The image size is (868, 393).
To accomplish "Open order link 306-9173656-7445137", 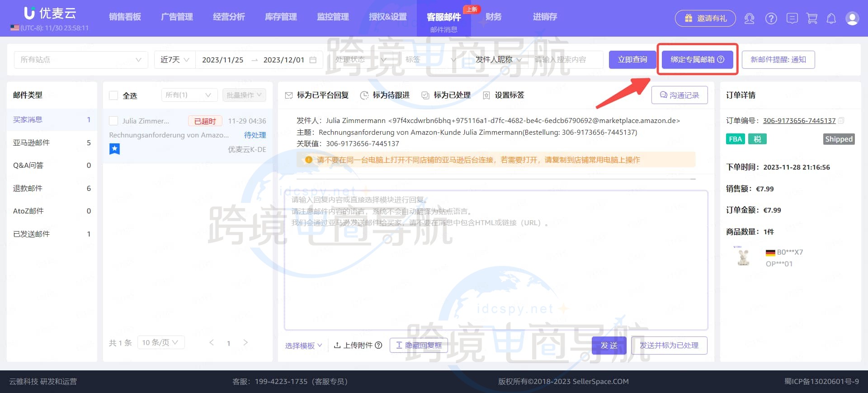I will click(799, 121).
